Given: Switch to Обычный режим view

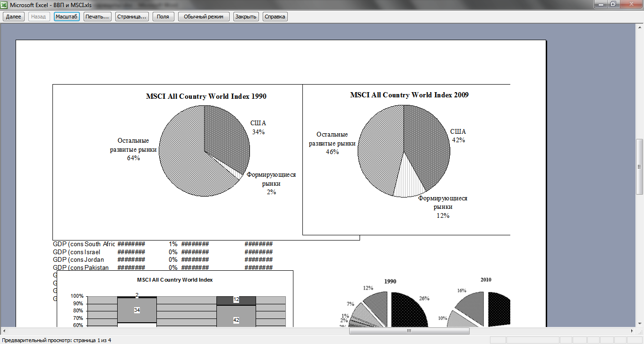Looking at the screenshot, I should 204,17.
